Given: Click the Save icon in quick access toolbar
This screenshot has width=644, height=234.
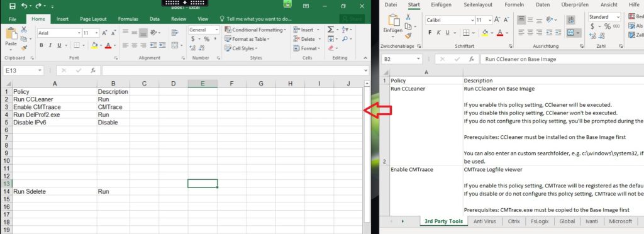Looking at the screenshot, I should [x=13, y=6].
